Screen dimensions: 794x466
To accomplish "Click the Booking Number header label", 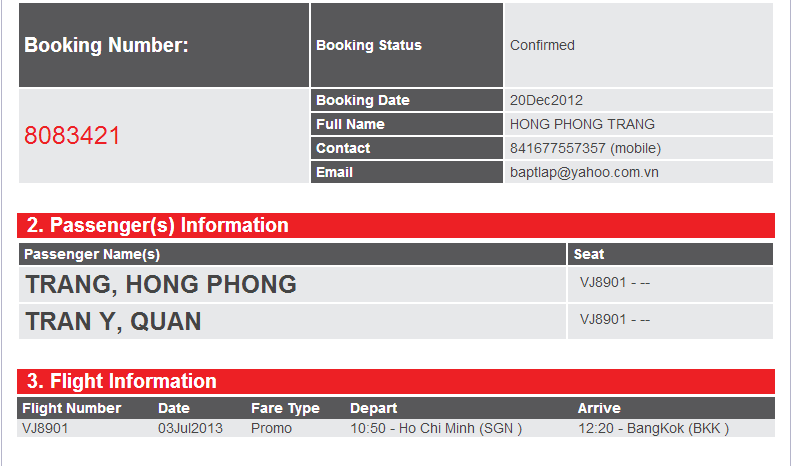I will (x=106, y=46).
